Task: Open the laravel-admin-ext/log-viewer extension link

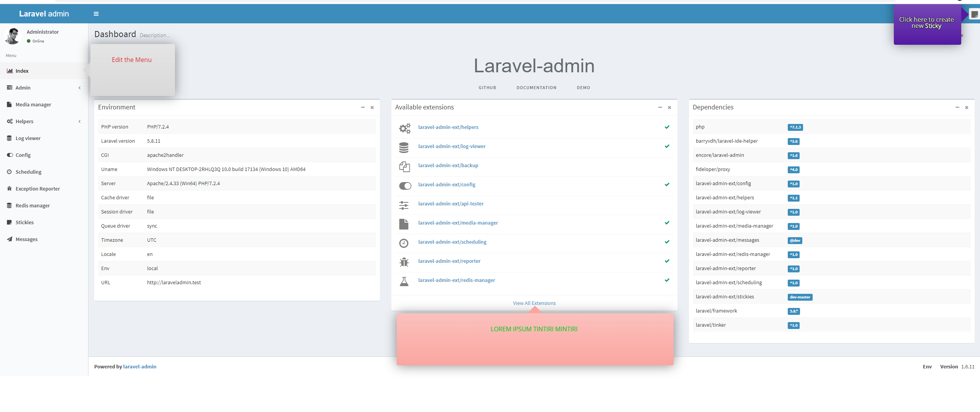Action: click(x=452, y=146)
